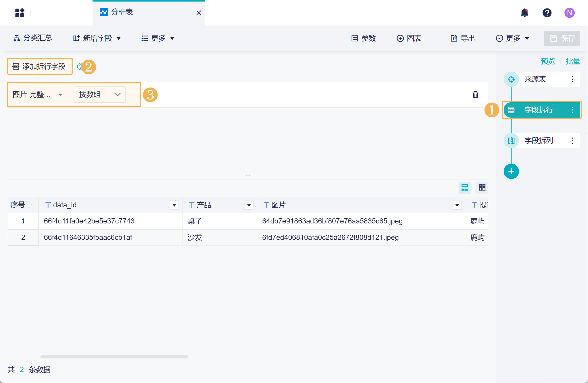Delete split field with trash icon
Viewport: 588px width, 383px height.
tap(475, 95)
